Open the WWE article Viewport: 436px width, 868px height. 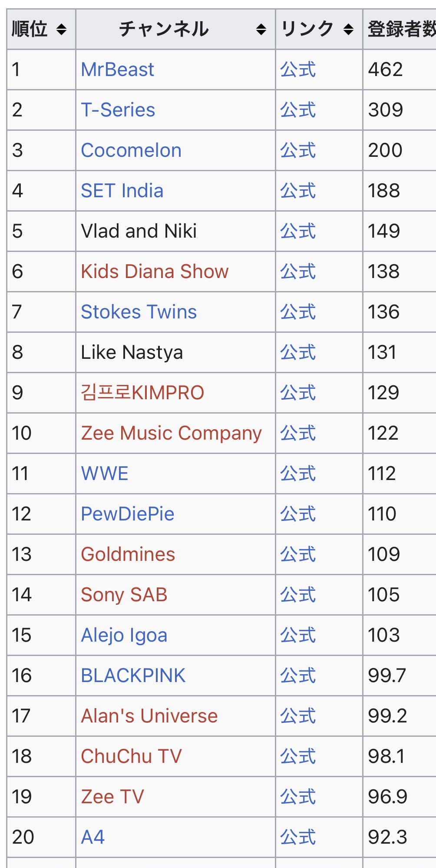click(x=105, y=474)
